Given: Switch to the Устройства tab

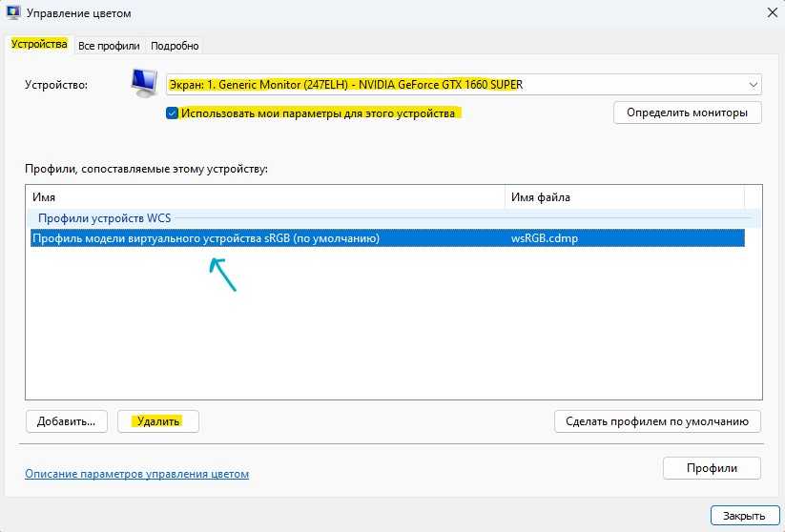Looking at the screenshot, I should [x=39, y=45].
